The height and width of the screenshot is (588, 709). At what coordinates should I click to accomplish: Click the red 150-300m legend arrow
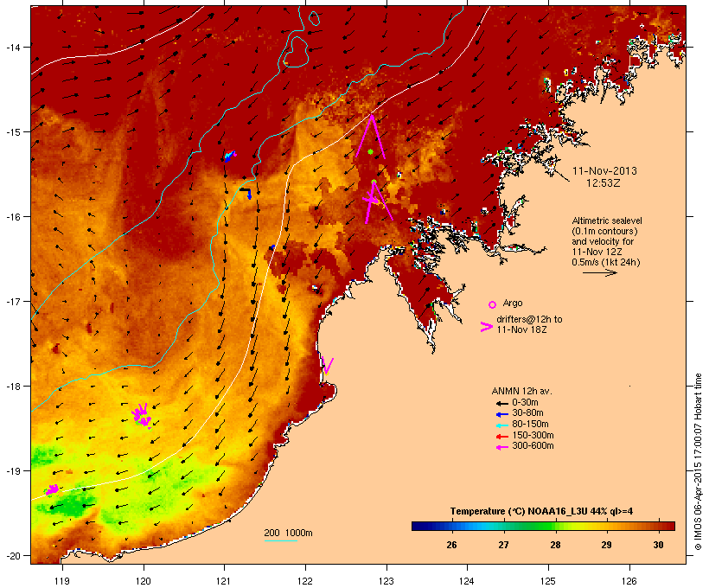pos(502,437)
